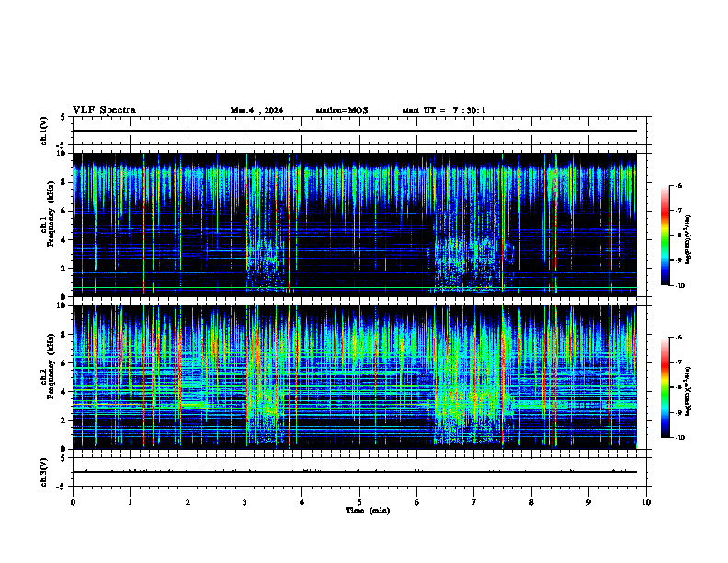The width and height of the screenshot is (728, 563).
Task: Click the "2" tick on ch.1 frequency axis
Action: click(x=65, y=268)
